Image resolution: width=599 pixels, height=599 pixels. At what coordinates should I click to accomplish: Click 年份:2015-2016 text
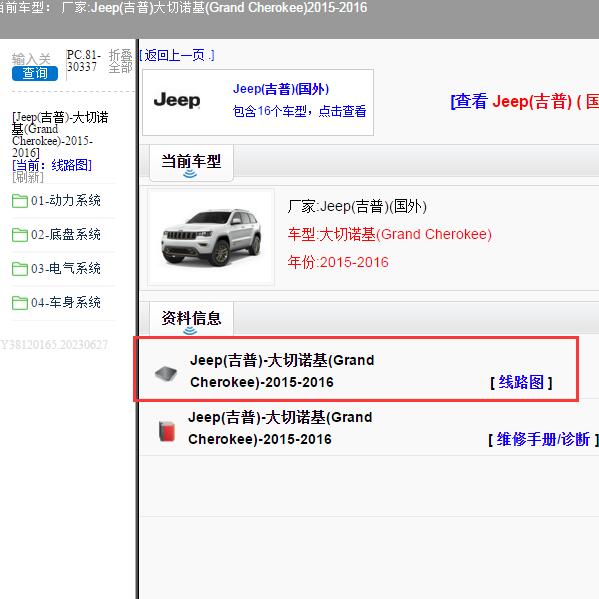point(338,262)
